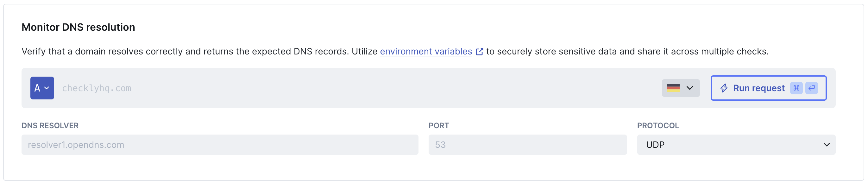Viewport: 868px width, 183px height.
Task: Click the Run request button
Action: coord(768,88)
